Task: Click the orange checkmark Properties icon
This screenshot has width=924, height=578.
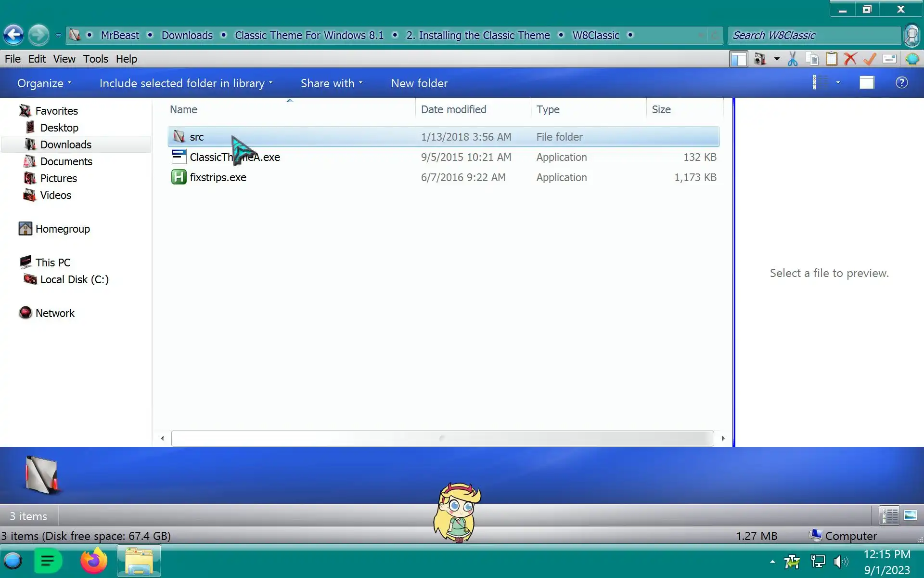Action: [x=870, y=59]
